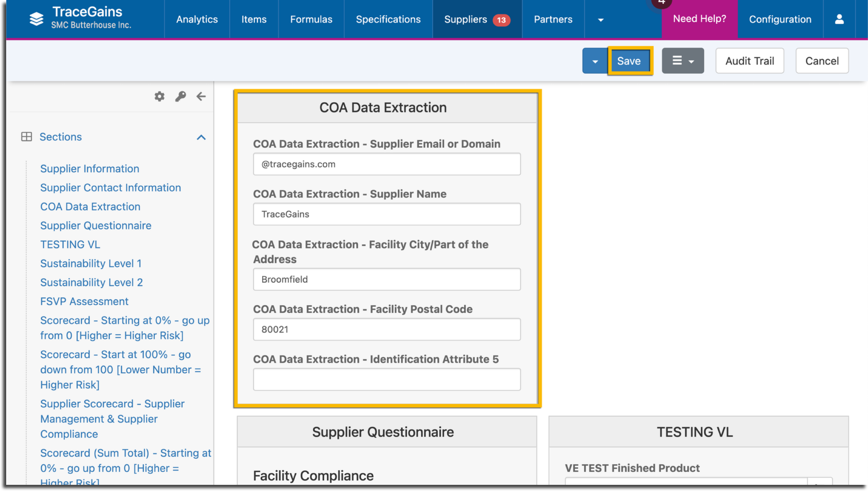The width and height of the screenshot is (868, 491).
Task: Focus the Identification Attribute 5 field
Action: click(x=387, y=379)
